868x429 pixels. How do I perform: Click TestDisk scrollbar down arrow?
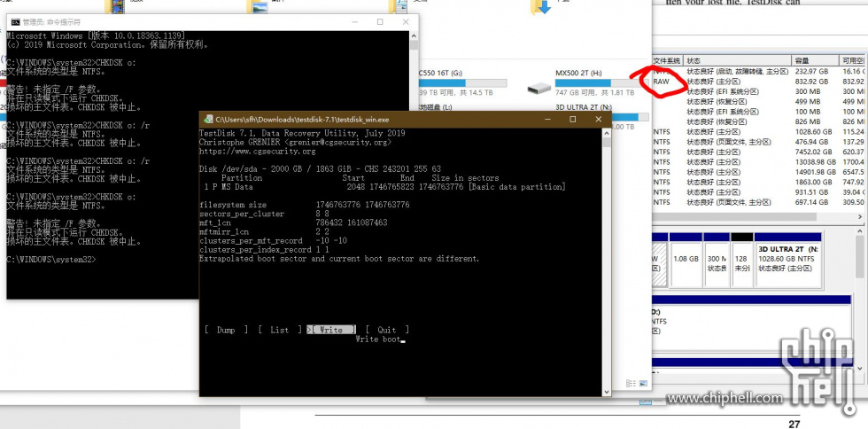[x=606, y=391]
